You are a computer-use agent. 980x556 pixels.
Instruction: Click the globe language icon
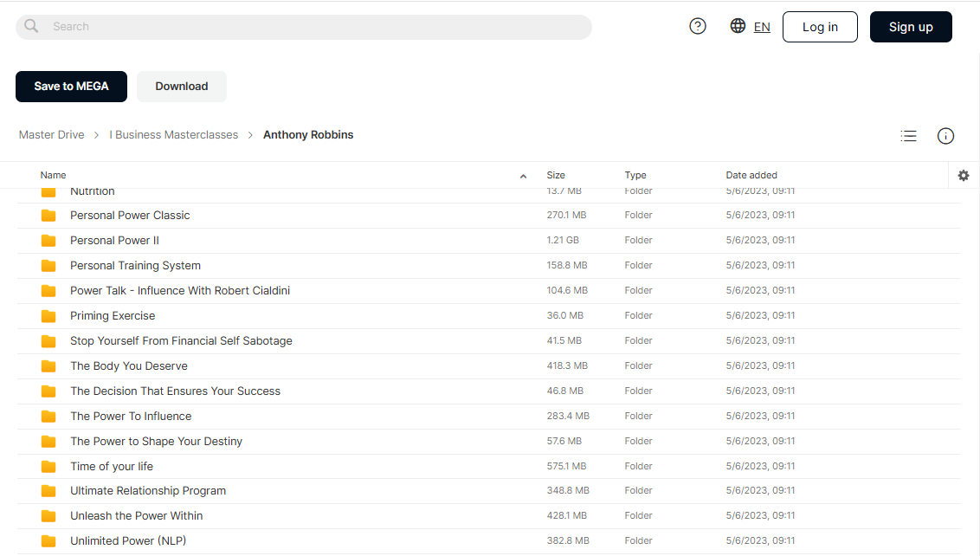point(738,26)
